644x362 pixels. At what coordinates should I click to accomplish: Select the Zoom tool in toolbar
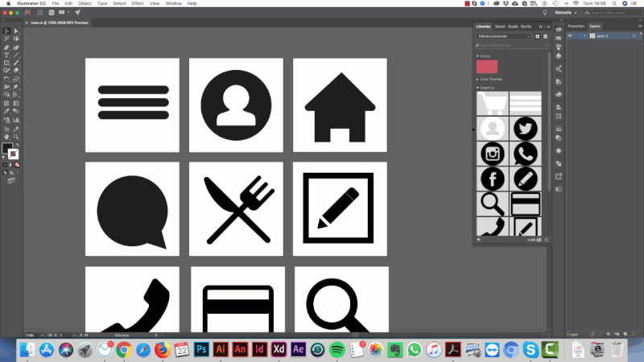17,136
